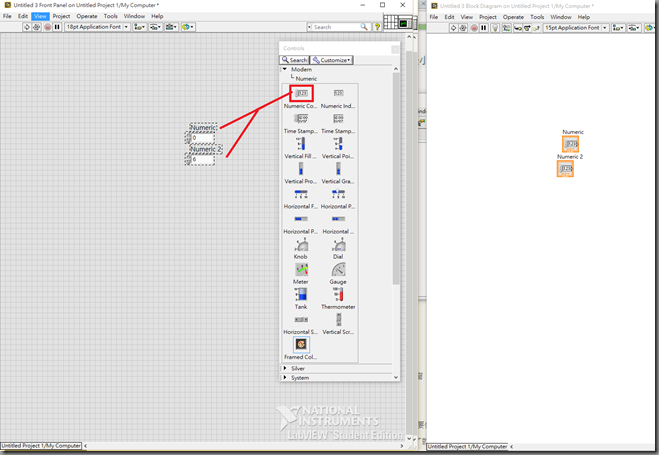Select Vertical Pointer Slide control
Image resolution: width=659 pixels, height=455 pixels.
tap(338, 144)
